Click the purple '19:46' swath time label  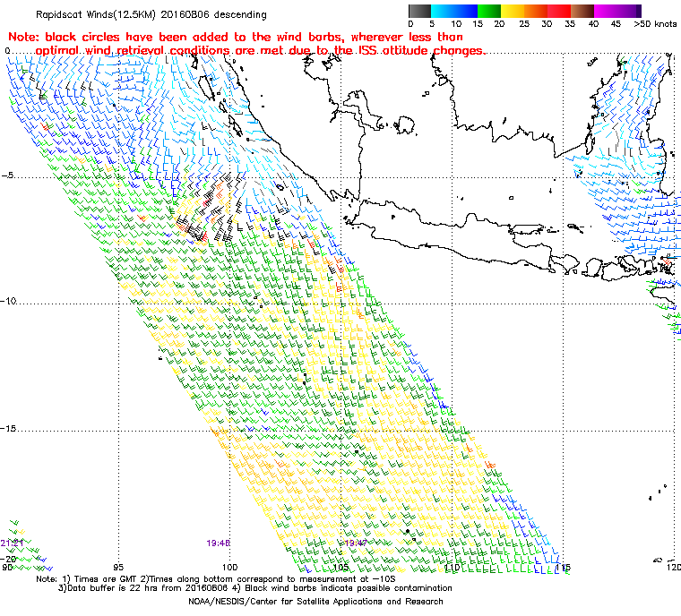[218, 543]
